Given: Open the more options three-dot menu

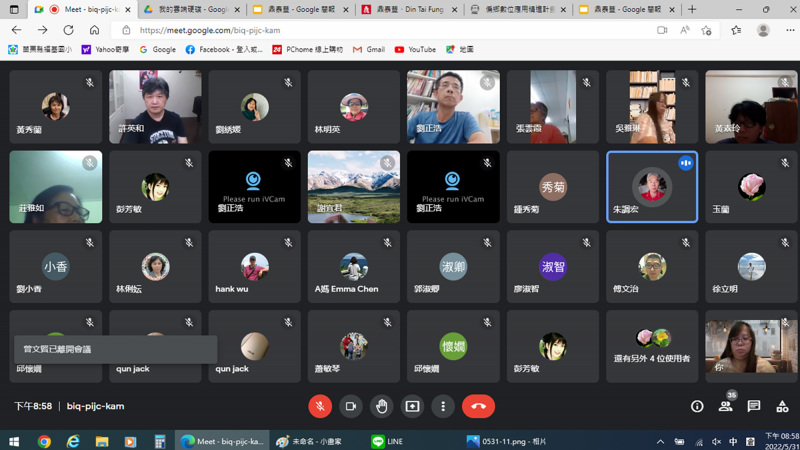Looking at the screenshot, I should (443, 406).
